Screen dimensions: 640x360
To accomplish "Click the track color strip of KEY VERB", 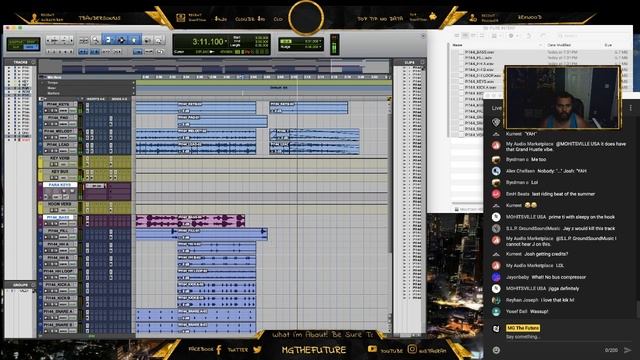I will pyautogui.click(x=40, y=161).
